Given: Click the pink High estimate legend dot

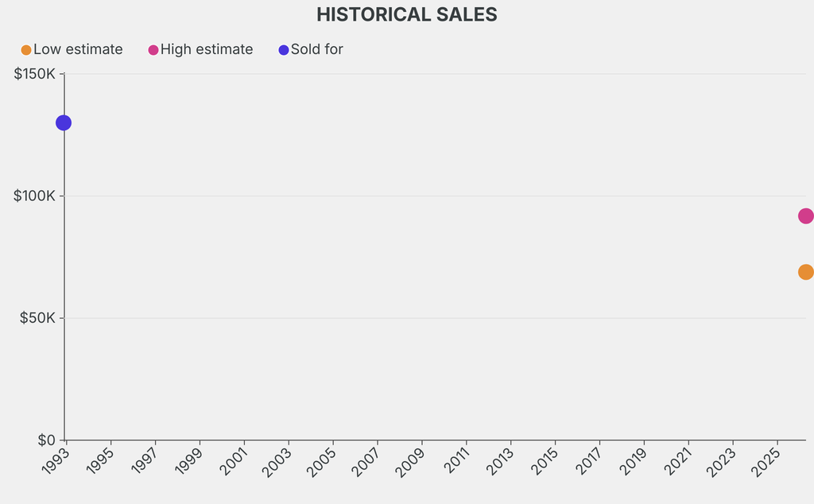Looking at the screenshot, I should tap(153, 50).
